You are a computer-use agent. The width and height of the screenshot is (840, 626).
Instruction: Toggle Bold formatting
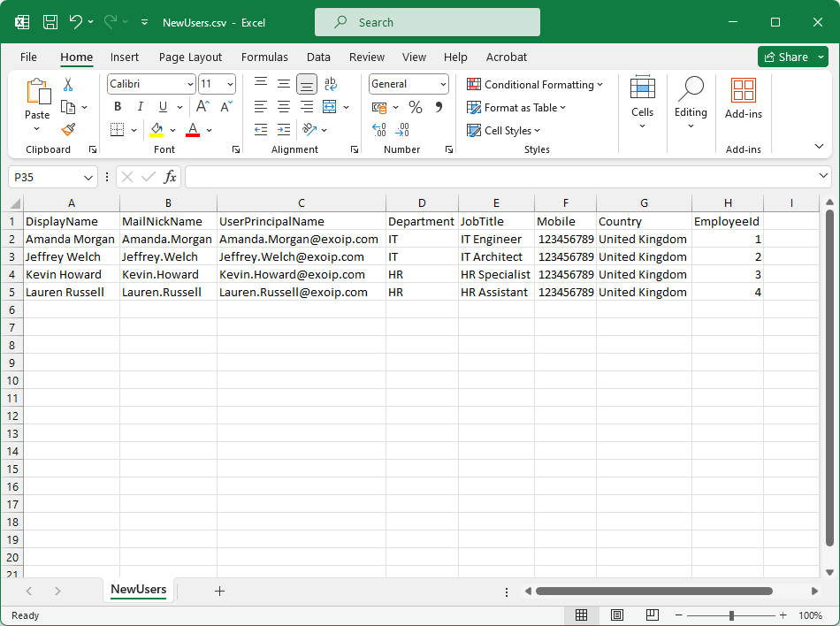point(118,107)
